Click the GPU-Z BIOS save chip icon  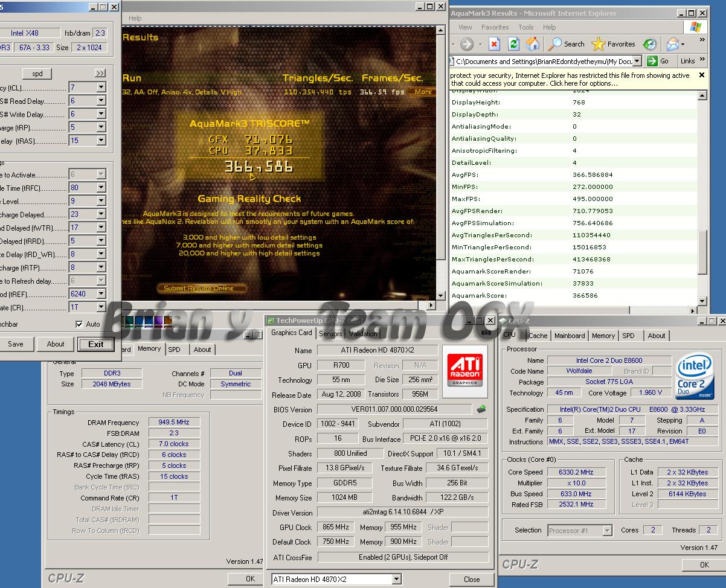481,409
